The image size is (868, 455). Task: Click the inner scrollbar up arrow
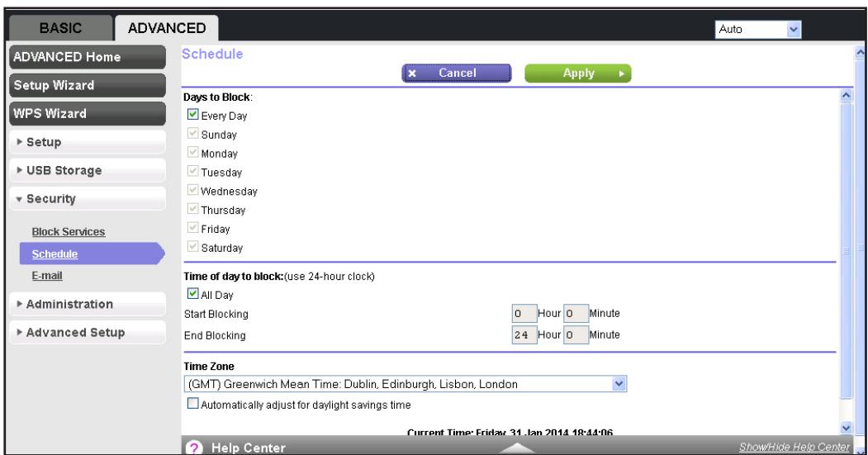(846, 95)
